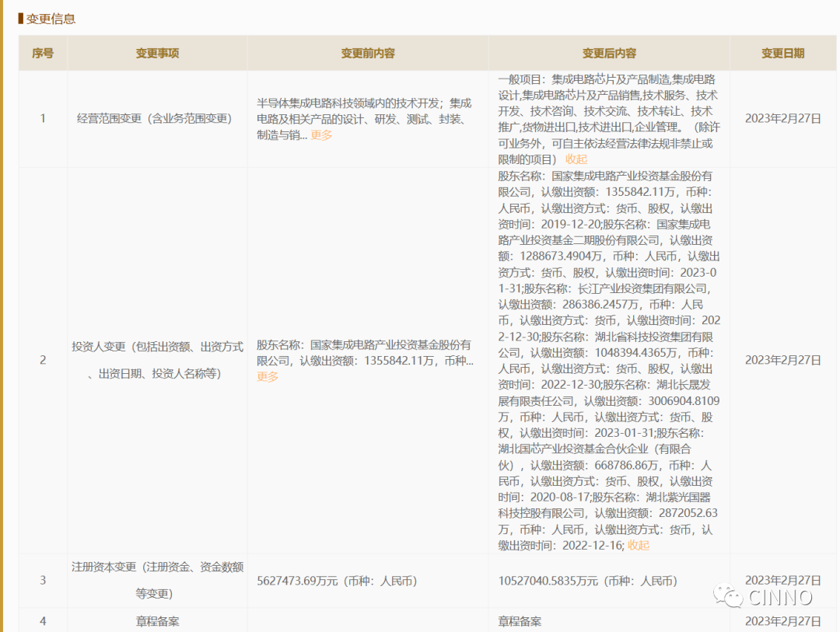Collapse '收起' after shareholder list ending 2022-12-16

[x=639, y=545]
